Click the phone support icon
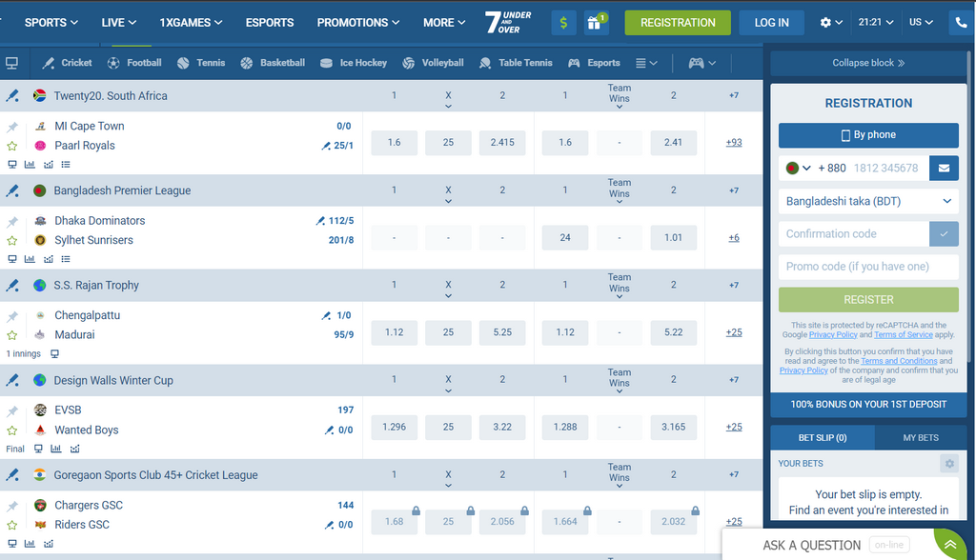976x560 pixels. pyautogui.click(x=961, y=21)
